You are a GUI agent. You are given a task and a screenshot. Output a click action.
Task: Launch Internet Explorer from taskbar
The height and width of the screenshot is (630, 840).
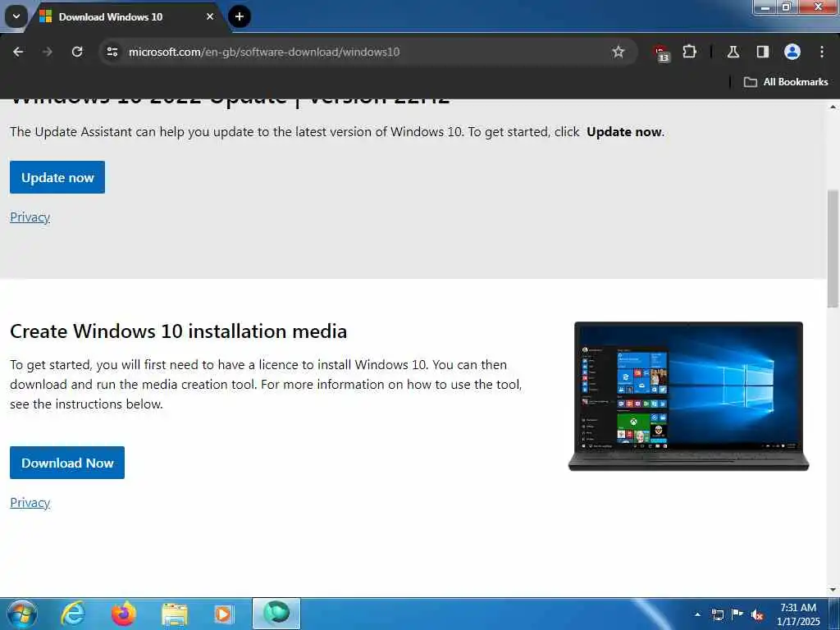(x=73, y=614)
